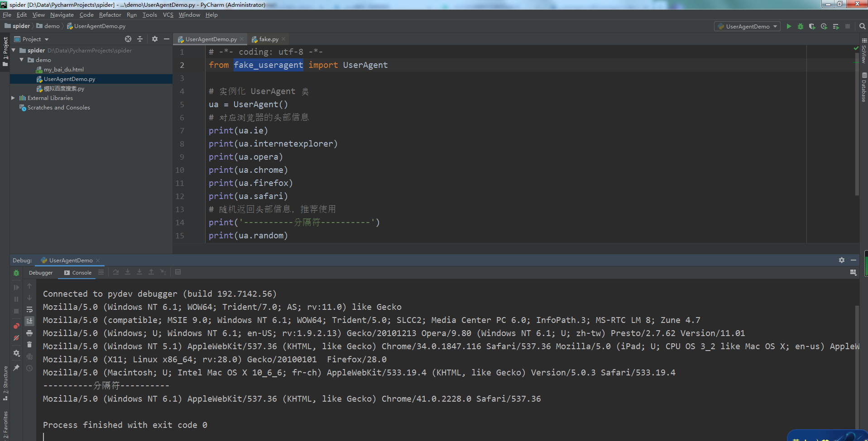This screenshot has width=868, height=441.
Task: Click green inspection checkmark in editor corner
Action: tap(856, 48)
